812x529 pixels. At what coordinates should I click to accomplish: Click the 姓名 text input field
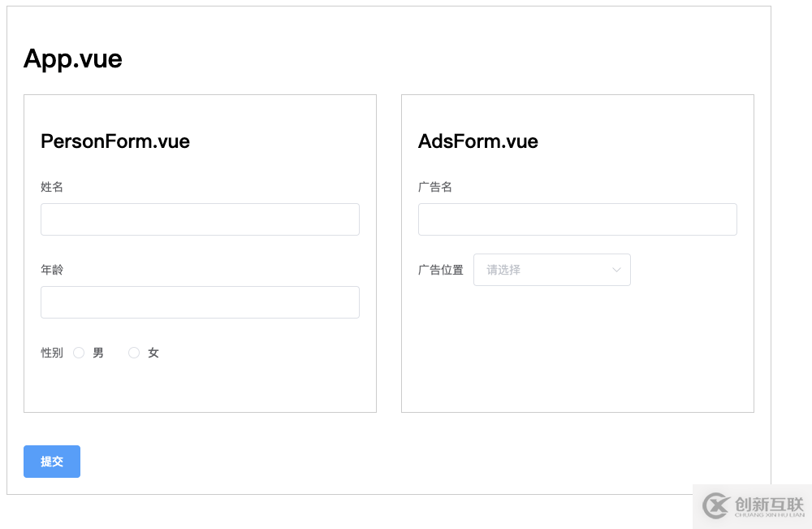click(200, 219)
